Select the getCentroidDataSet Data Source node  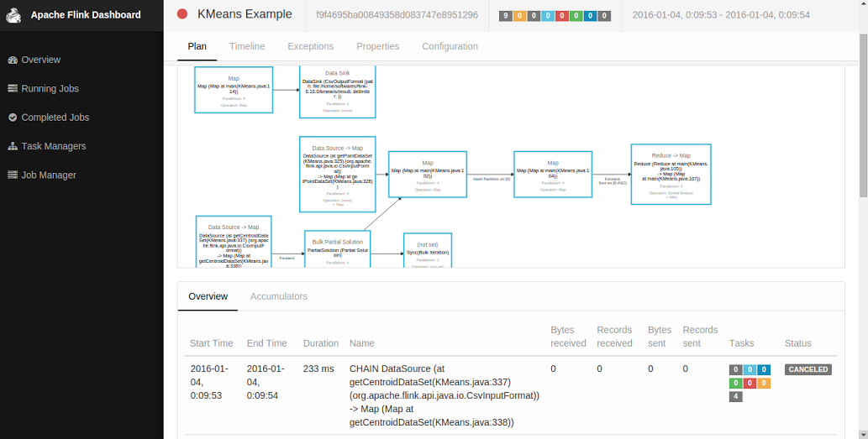click(234, 243)
